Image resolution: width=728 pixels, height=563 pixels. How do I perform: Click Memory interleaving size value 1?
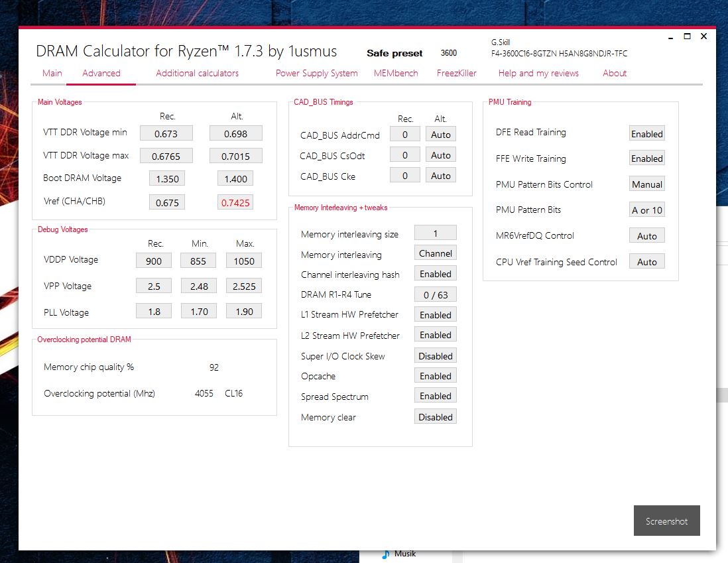(436, 233)
